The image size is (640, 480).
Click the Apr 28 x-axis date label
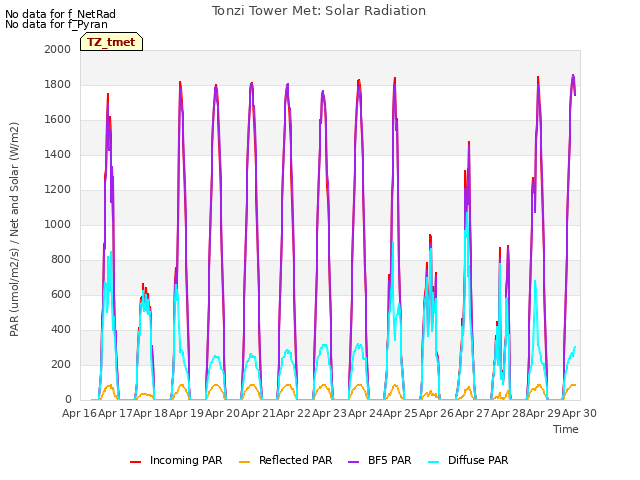pos(508,413)
